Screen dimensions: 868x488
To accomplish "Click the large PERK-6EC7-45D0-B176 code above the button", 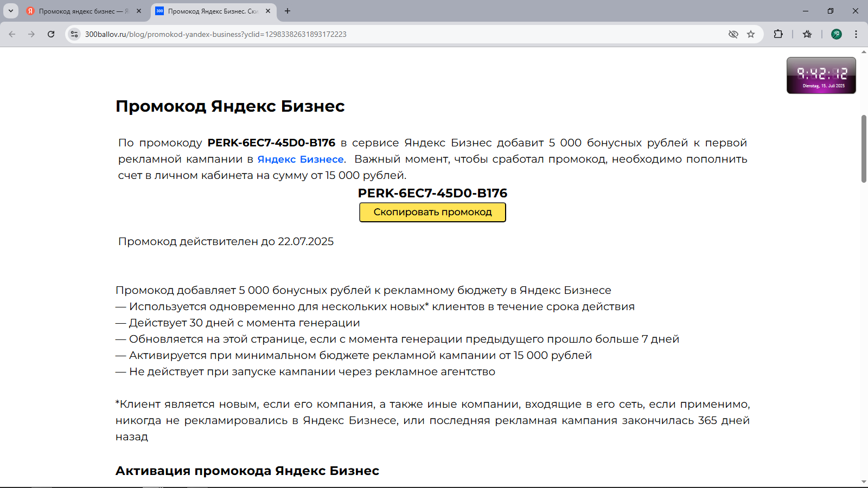I will tap(432, 193).
